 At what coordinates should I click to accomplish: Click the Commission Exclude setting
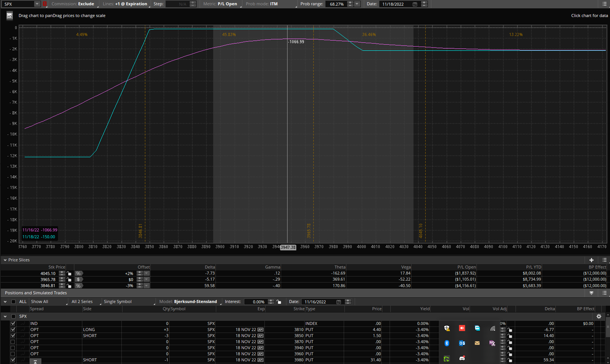[86, 4]
